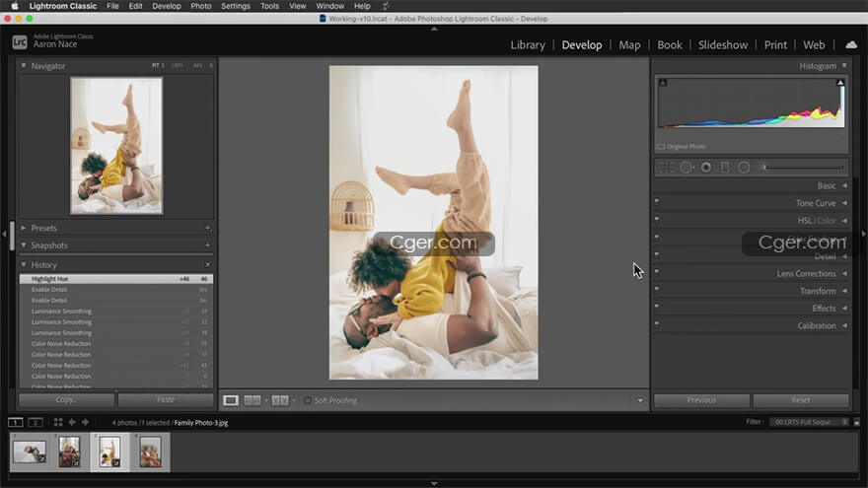Click the main window display button 1
The image size is (868, 488).
tap(16, 422)
